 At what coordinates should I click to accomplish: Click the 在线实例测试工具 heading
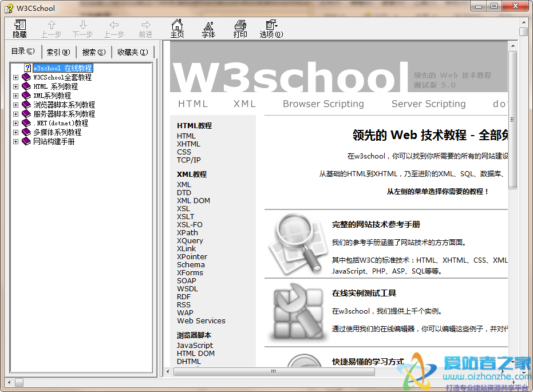pos(364,293)
